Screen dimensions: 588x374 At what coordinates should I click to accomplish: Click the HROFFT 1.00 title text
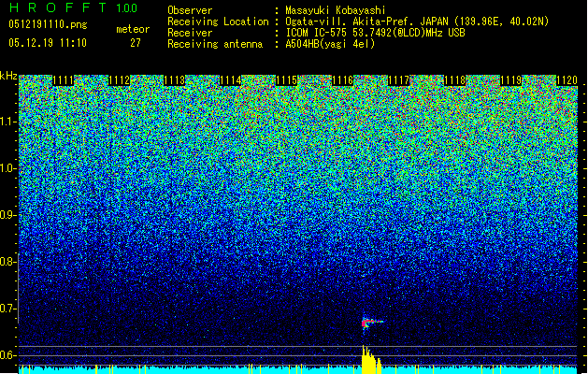click(74, 7)
